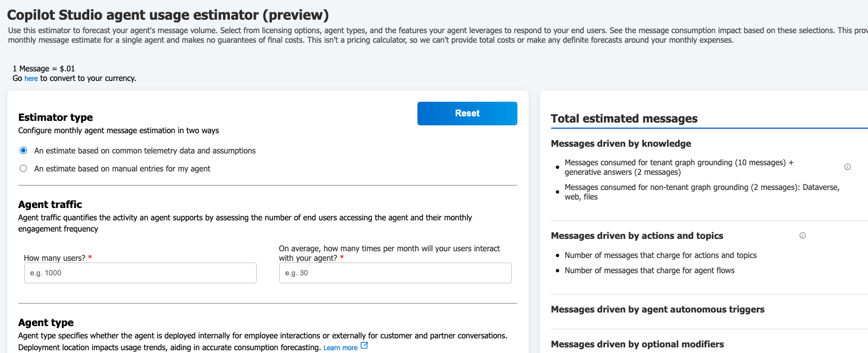
Task: Focus the monthly interactions input field
Action: click(396, 273)
